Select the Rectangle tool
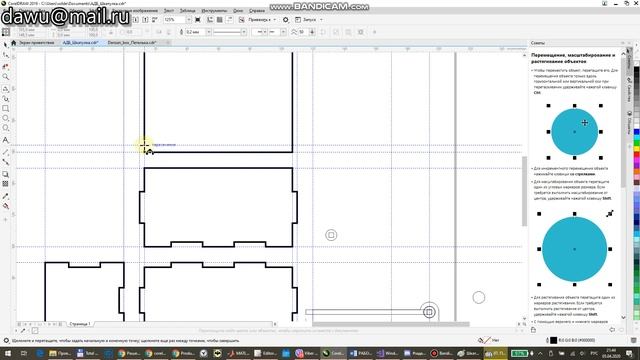This screenshot has height=360, width=640. (x=5, y=109)
